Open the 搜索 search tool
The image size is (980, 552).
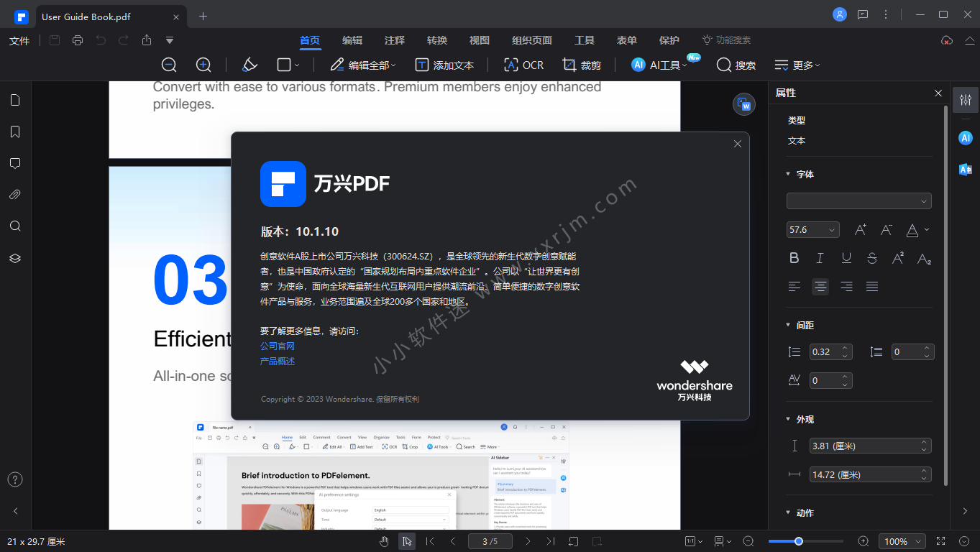(736, 65)
